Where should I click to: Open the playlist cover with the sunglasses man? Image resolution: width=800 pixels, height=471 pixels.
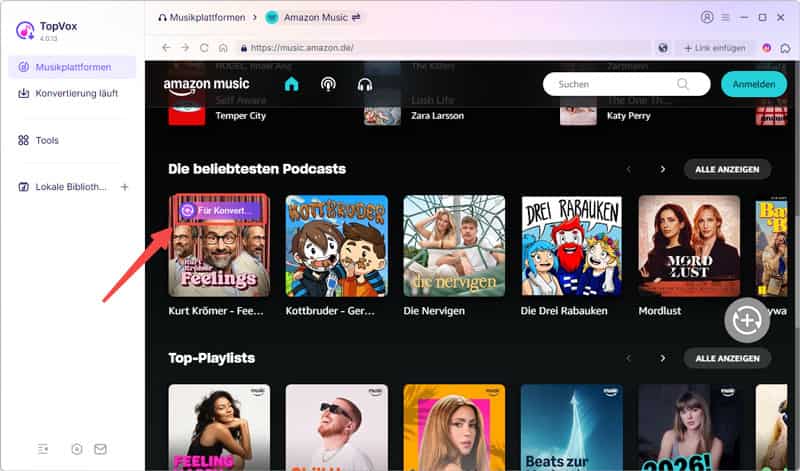tap(337, 428)
